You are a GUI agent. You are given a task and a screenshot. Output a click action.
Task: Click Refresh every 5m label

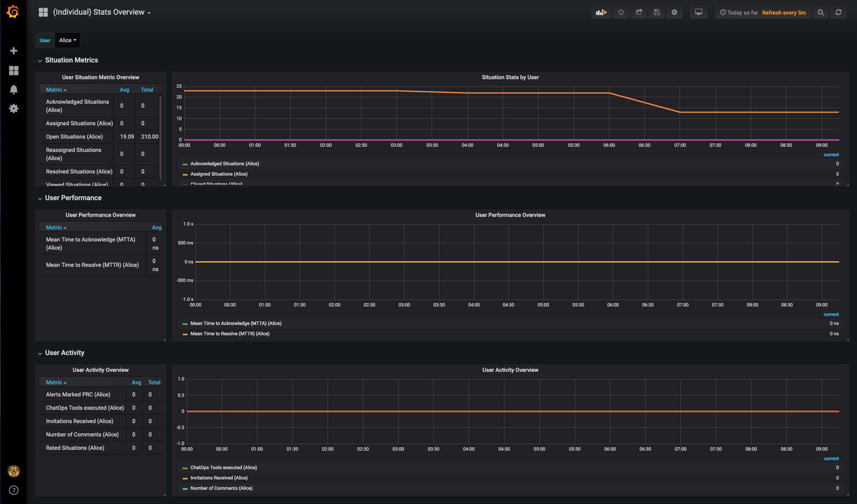tap(784, 12)
